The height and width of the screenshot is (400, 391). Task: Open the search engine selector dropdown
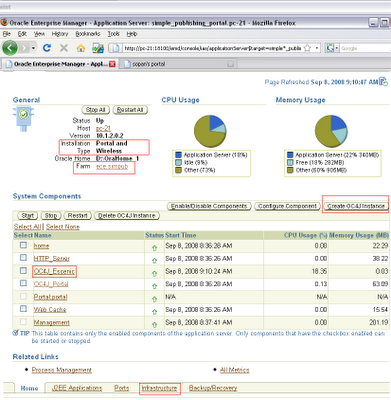tap(337, 48)
